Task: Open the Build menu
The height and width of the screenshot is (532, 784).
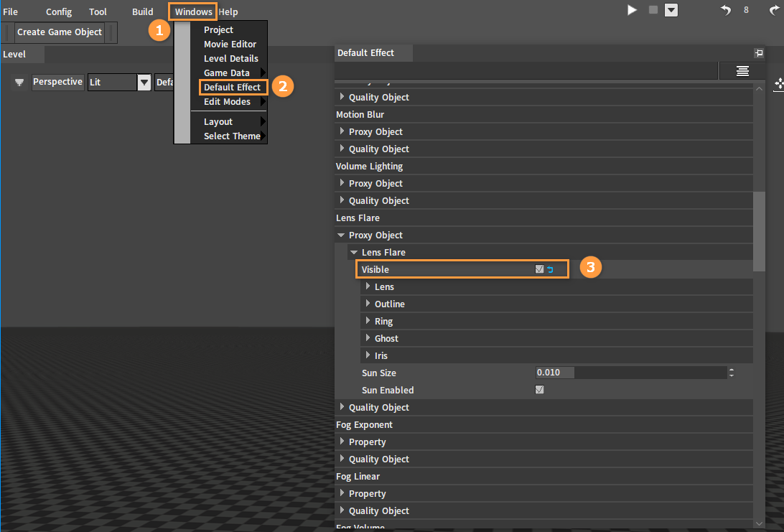Action: pyautogui.click(x=142, y=11)
